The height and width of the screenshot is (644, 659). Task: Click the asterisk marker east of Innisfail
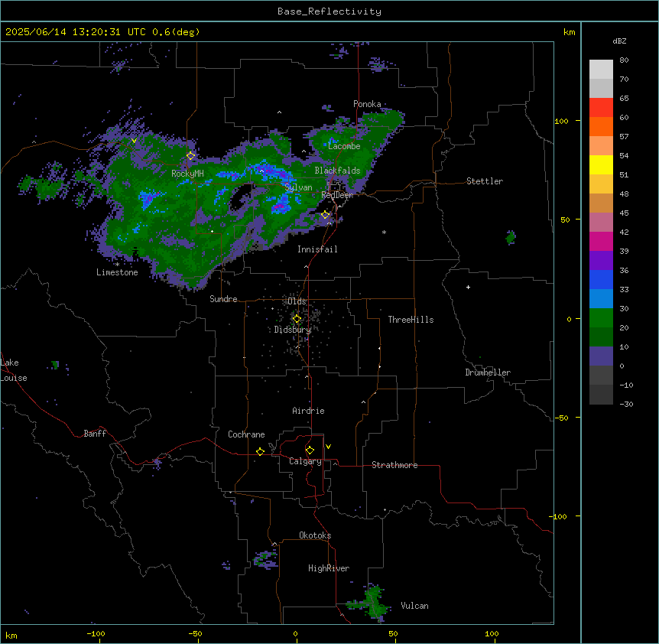(x=384, y=233)
